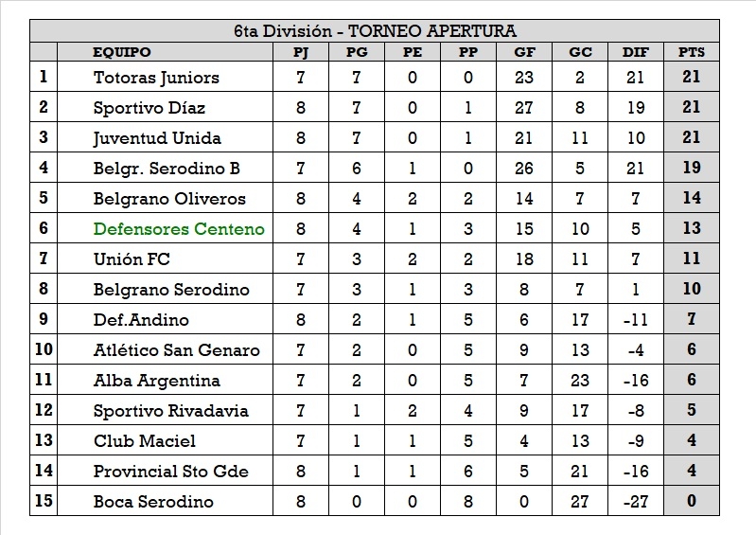Select the GF column header
This screenshot has height=535, width=756.
(523, 52)
